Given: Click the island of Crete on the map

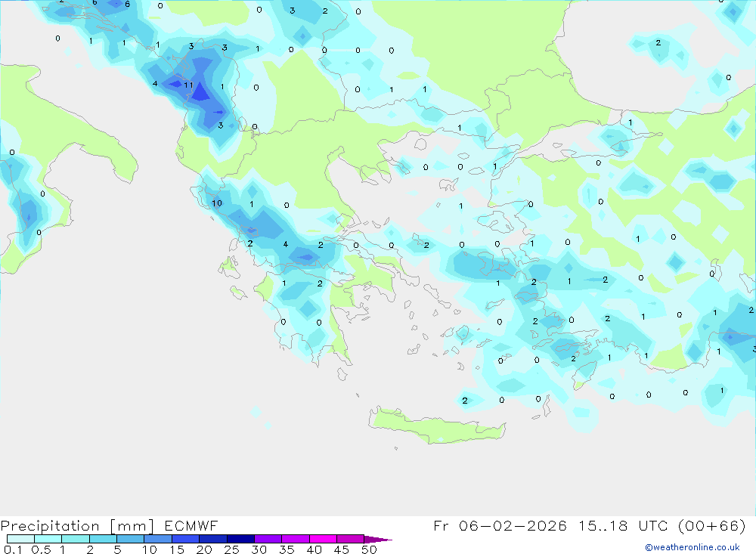Looking at the screenshot, I should 436,426.
